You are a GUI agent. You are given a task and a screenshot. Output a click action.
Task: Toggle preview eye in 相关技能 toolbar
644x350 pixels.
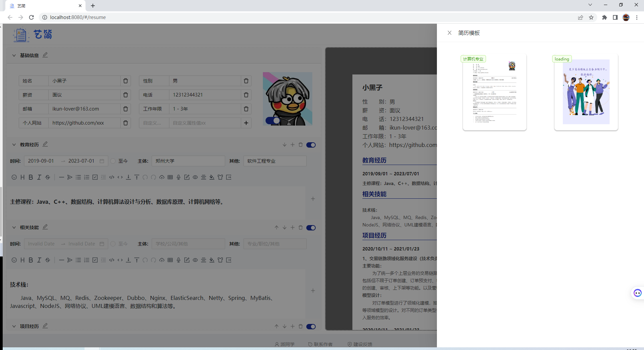click(195, 260)
